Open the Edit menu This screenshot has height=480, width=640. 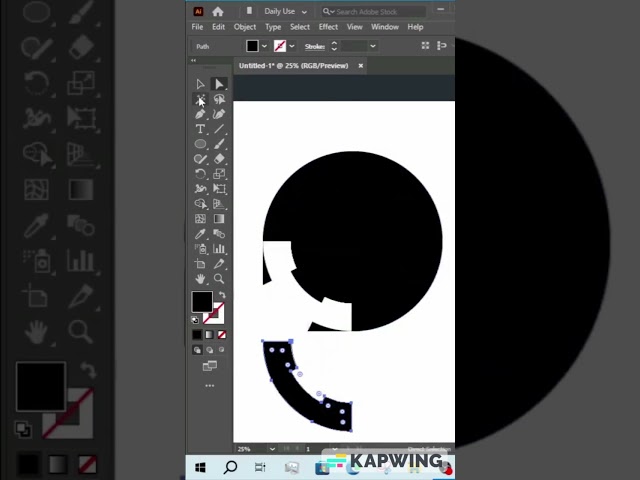(218, 27)
